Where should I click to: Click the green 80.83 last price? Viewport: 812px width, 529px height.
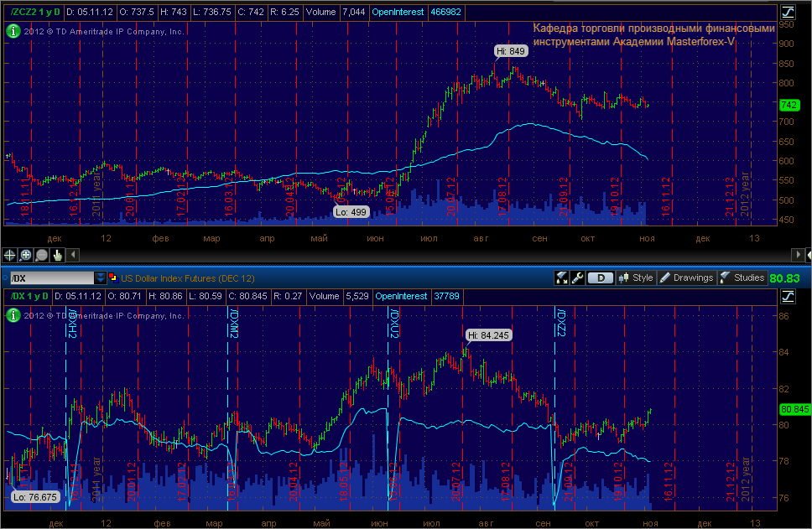[784, 278]
